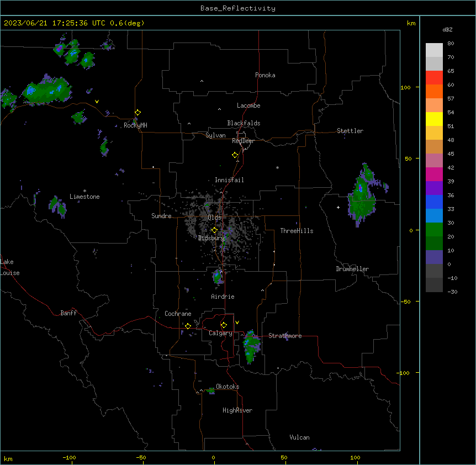The width and height of the screenshot is (476, 465).
Task: Click the Lacombe city label
Action: click(248, 105)
